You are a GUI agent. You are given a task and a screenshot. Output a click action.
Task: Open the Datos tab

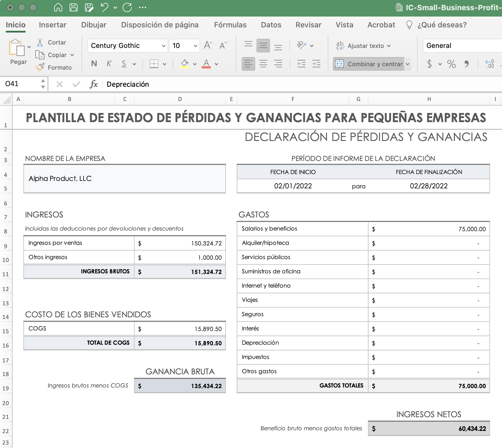pos(271,25)
